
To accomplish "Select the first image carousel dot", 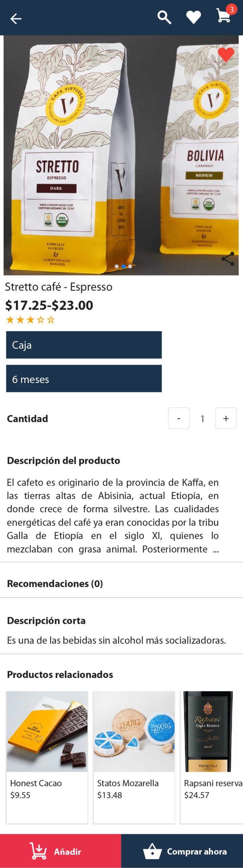I will tap(117, 267).
